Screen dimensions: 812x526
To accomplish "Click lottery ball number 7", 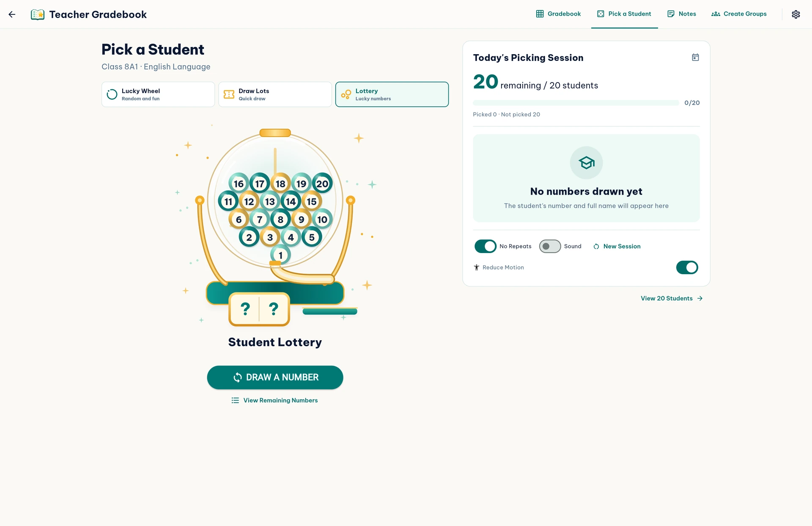I will [260, 219].
